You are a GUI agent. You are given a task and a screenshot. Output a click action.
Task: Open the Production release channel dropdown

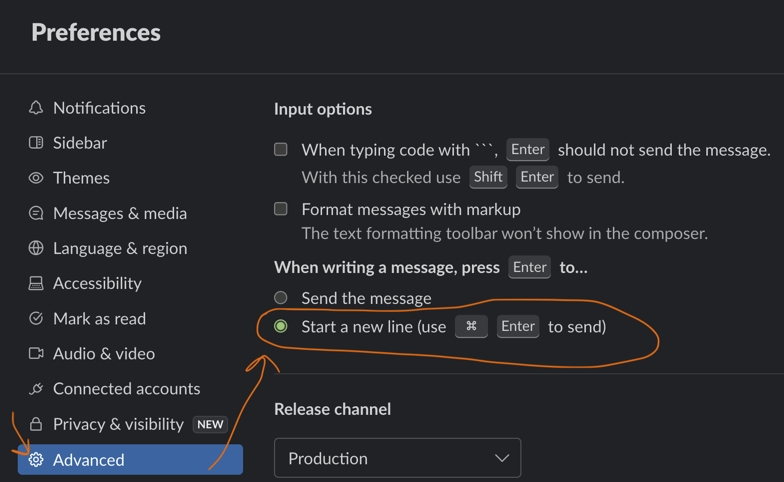397,459
